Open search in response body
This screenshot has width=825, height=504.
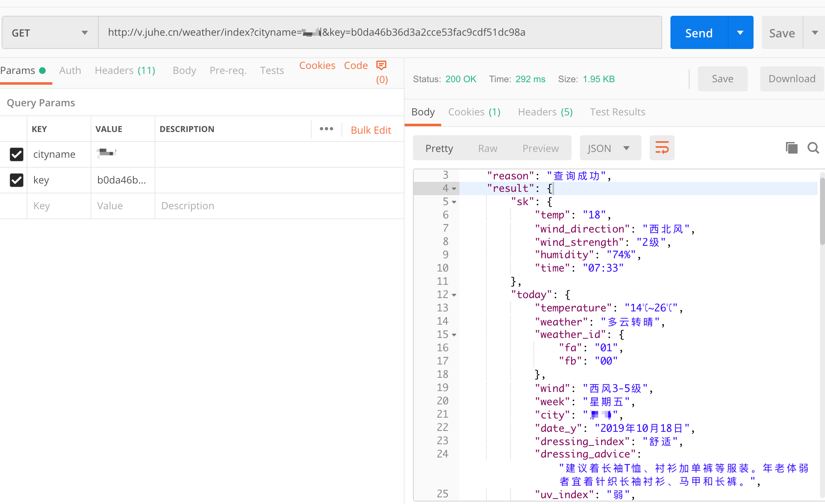(813, 148)
